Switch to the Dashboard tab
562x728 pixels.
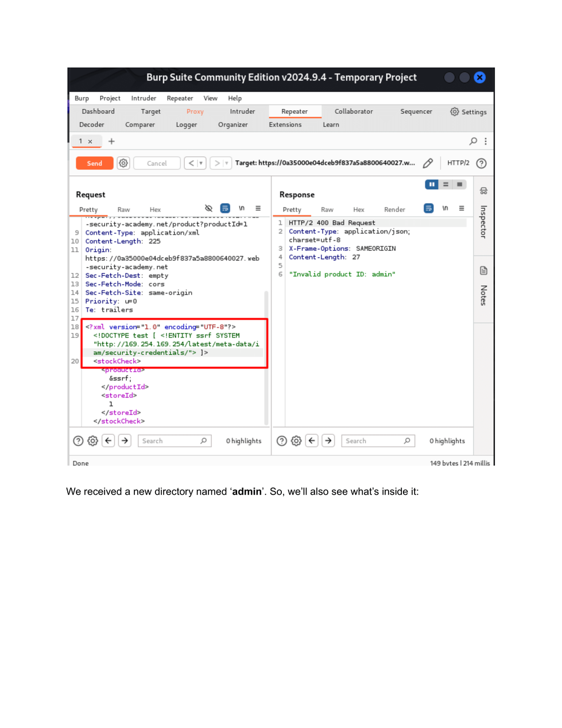[x=98, y=111]
